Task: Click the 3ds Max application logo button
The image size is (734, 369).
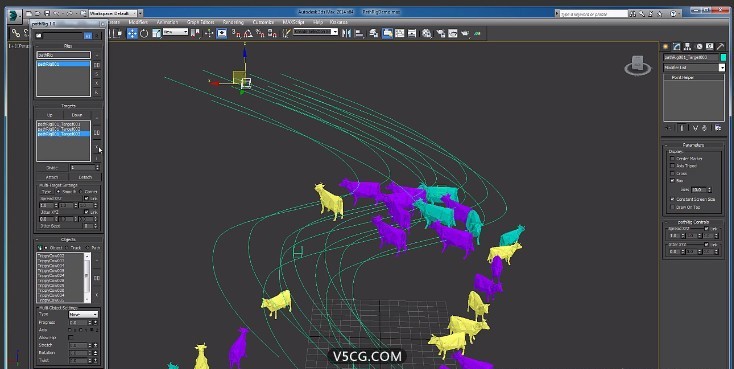Action: pyautogui.click(x=15, y=15)
